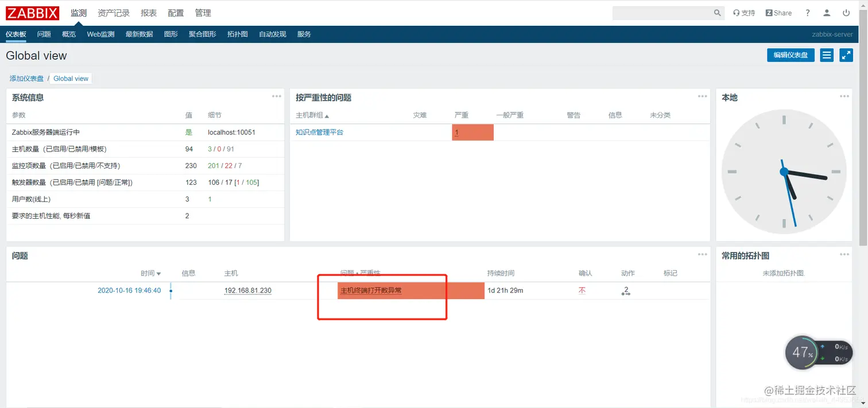Screen dimensions: 868x408
Task: Open the 系统信息 widget options menu
Action: pyautogui.click(x=277, y=96)
